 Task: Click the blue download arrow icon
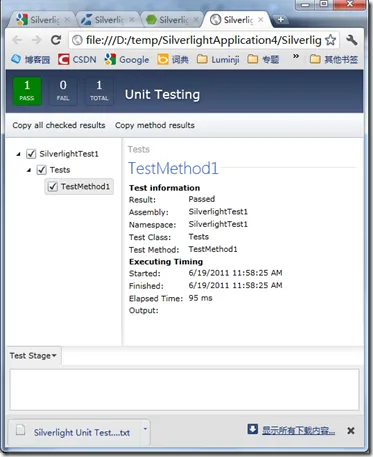(252, 429)
